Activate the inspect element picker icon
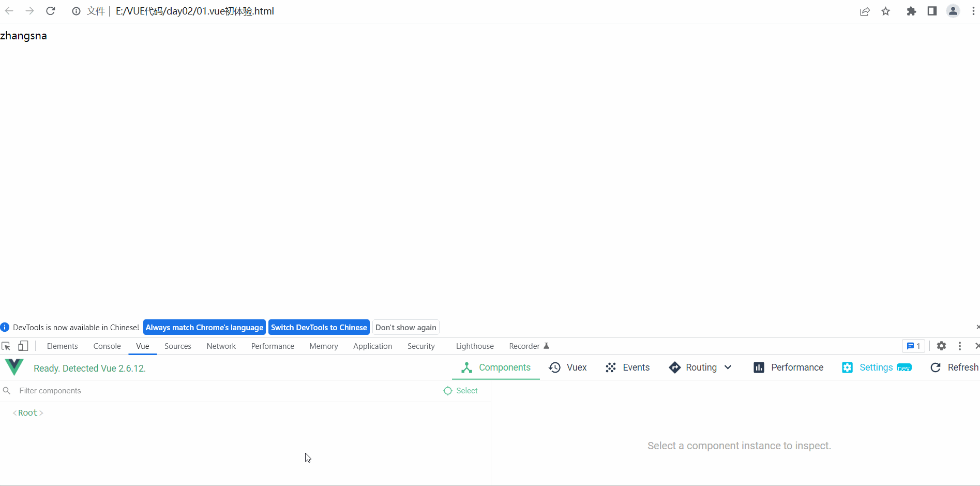The width and height of the screenshot is (980, 486). (6, 346)
